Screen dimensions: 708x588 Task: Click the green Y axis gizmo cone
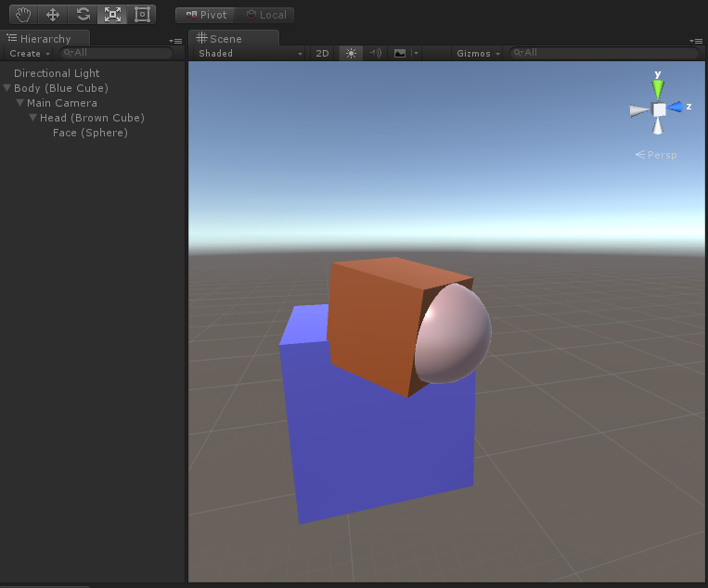coord(658,89)
